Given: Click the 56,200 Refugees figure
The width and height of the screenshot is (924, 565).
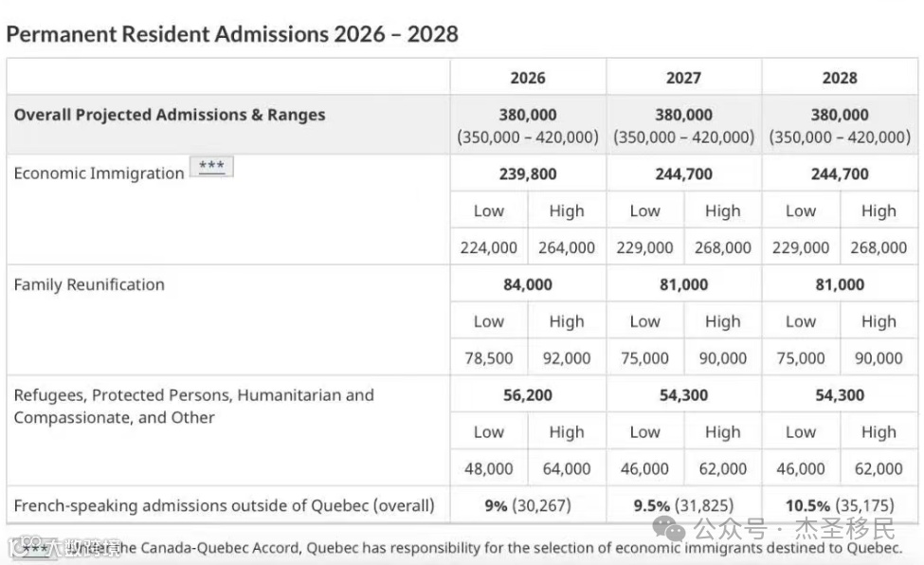Looking at the screenshot, I should 528,395.
